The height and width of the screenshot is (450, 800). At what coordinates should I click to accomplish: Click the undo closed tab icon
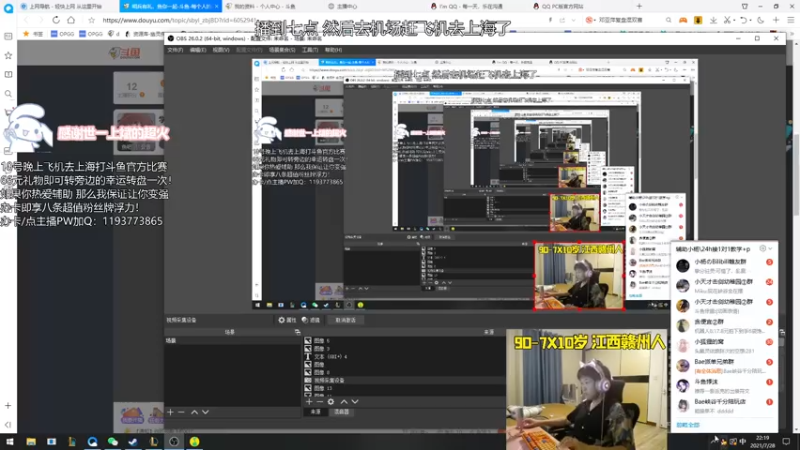743,20
